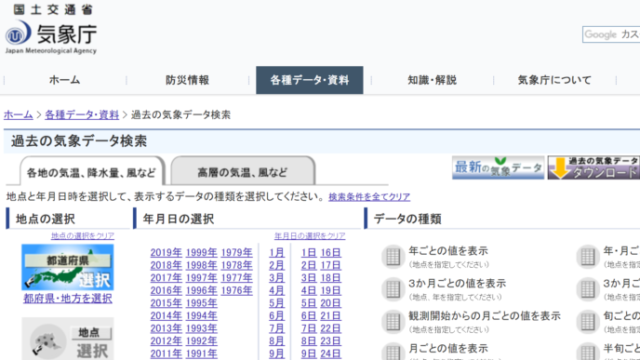This screenshot has height=360, width=640.
Task: Click 検索条件を全てクリア link
Action: click(x=369, y=197)
